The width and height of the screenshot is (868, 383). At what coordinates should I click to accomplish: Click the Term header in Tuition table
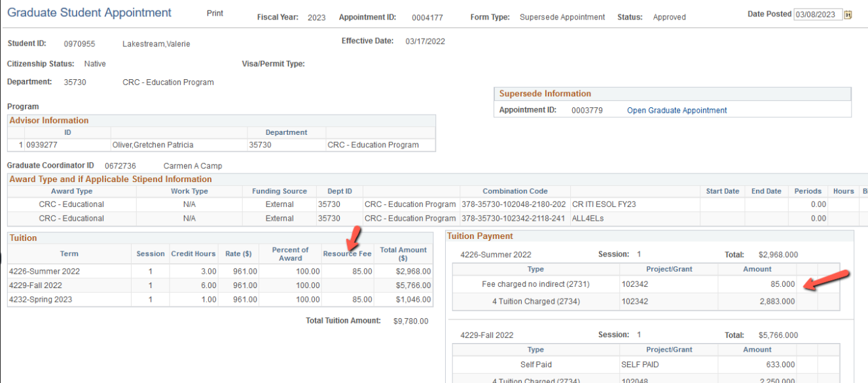[69, 254]
